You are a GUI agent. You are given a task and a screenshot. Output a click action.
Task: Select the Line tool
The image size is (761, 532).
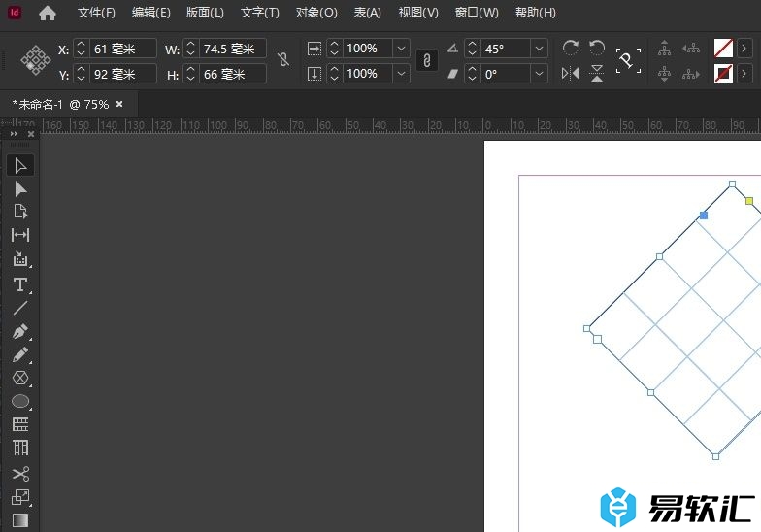(x=20, y=308)
